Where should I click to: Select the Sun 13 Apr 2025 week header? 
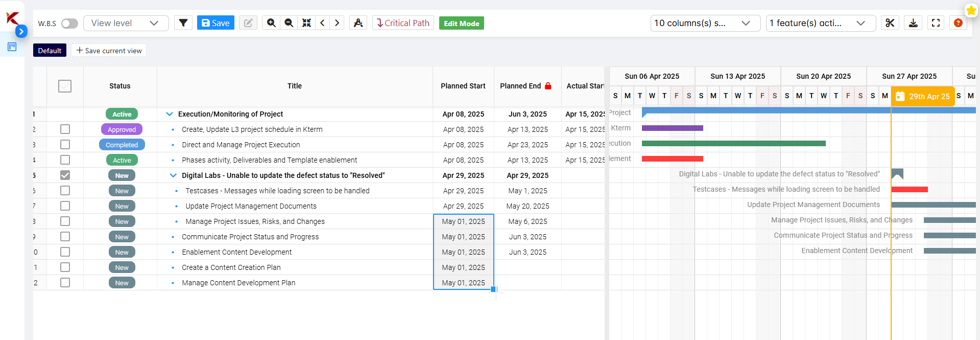[737, 76]
